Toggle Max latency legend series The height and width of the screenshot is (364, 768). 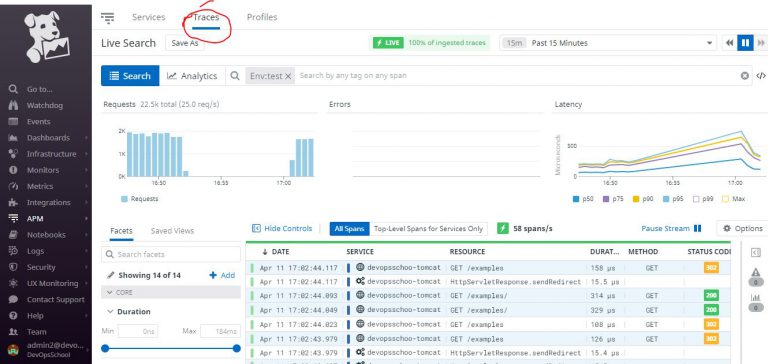(x=734, y=199)
